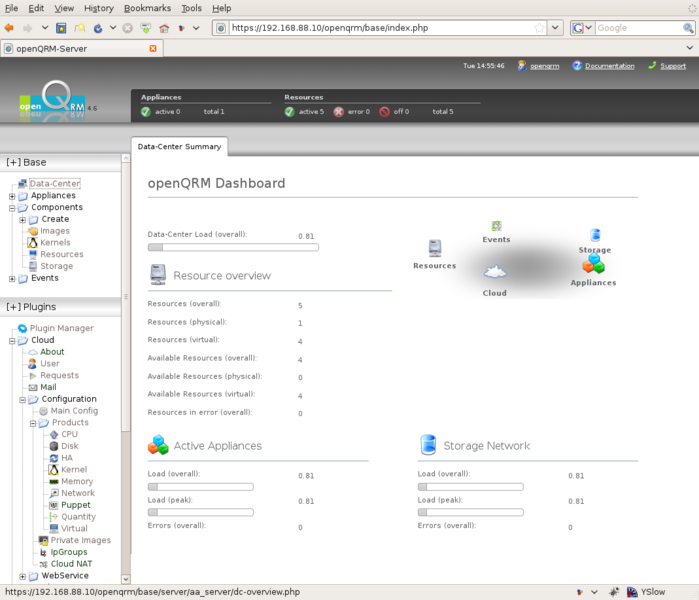Bookmark page with the star icon
The width and height of the screenshot is (699, 600).
coord(540,28)
